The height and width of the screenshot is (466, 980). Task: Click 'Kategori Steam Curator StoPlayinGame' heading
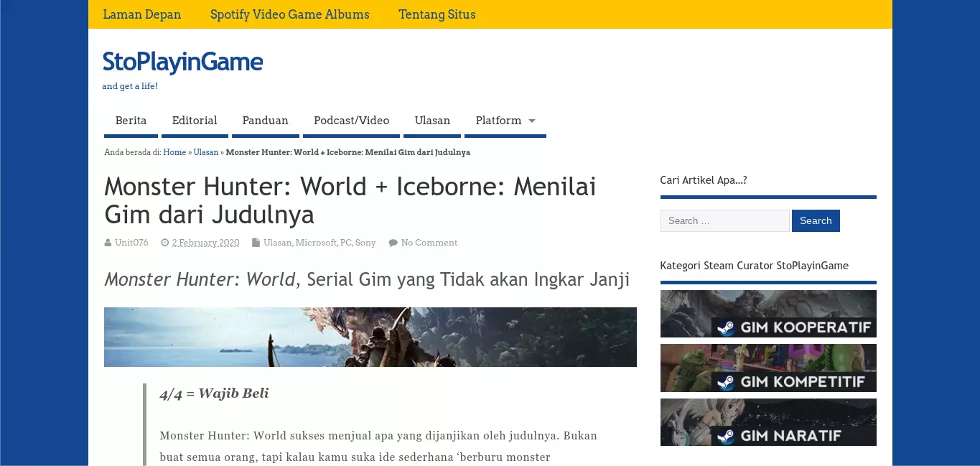tap(755, 266)
